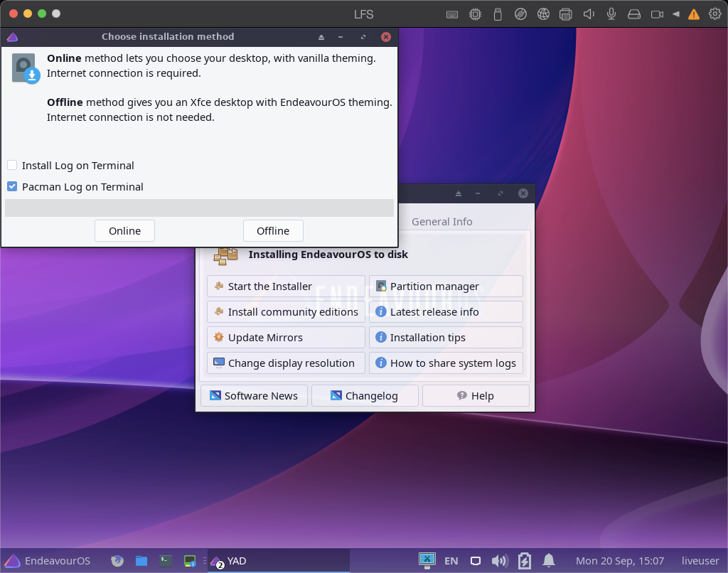Open How to share system logs

(x=446, y=363)
